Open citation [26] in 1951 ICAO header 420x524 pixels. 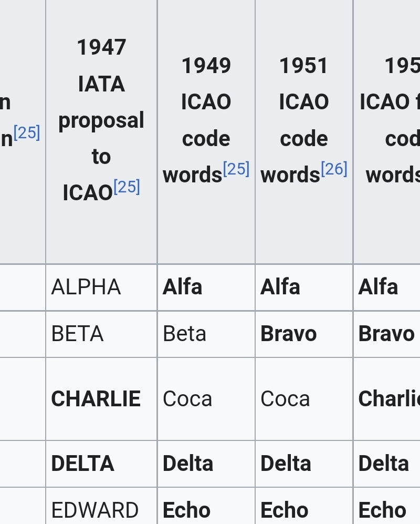(334, 168)
